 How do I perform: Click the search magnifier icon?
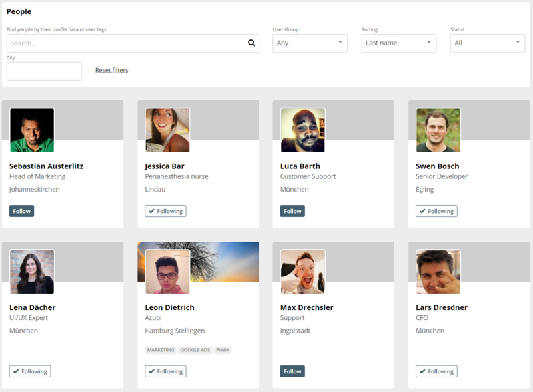click(x=251, y=43)
